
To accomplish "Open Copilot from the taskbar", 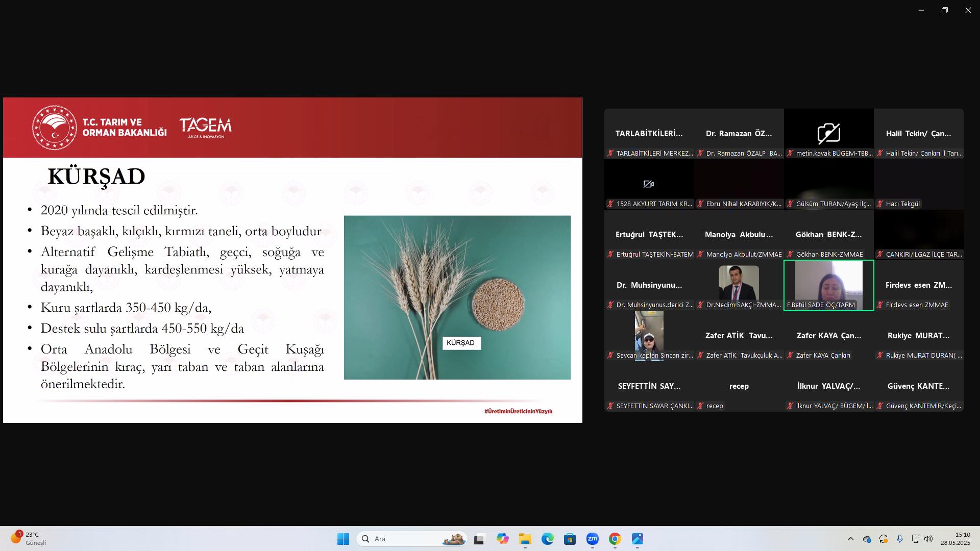I will [x=502, y=539].
